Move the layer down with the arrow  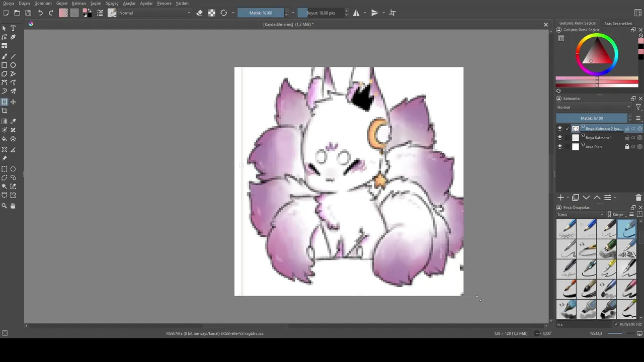click(586, 198)
